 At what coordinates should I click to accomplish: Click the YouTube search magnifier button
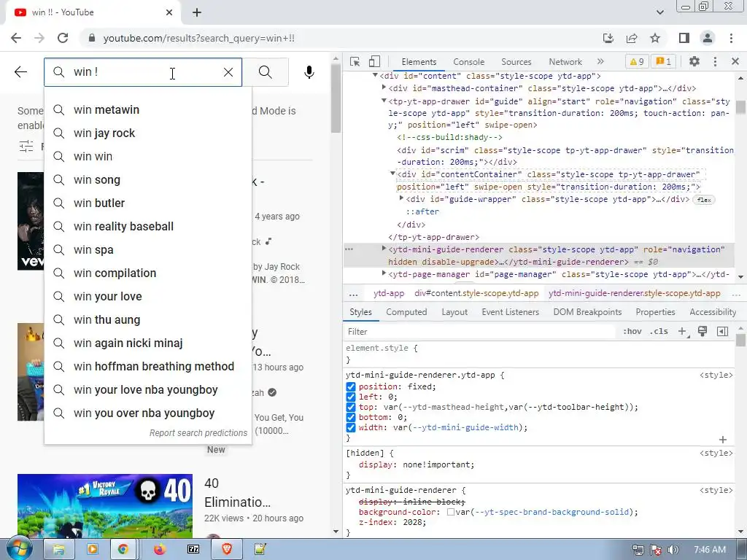pyautogui.click(x=266, y=72)
